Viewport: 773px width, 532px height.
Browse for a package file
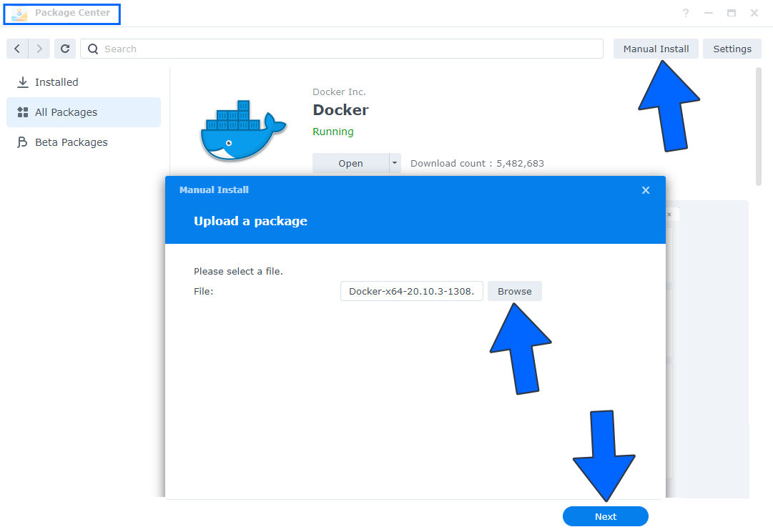(x=515, y=292)
